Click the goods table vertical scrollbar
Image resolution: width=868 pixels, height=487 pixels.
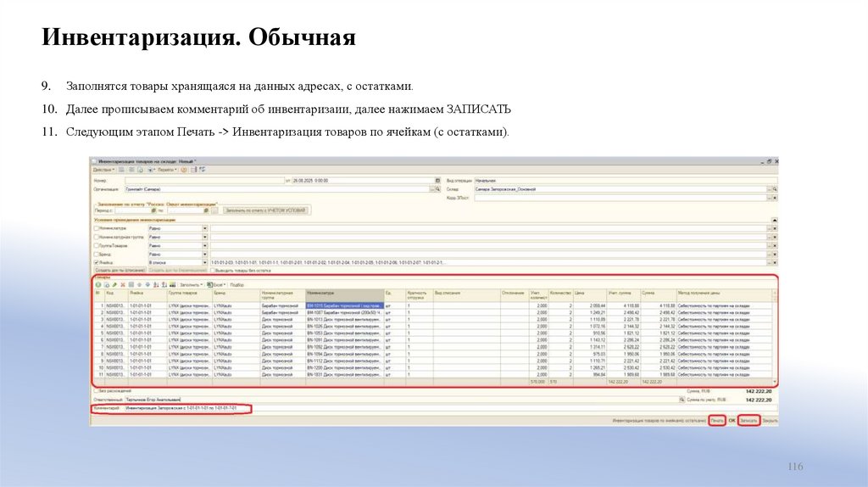coord(775,338)
